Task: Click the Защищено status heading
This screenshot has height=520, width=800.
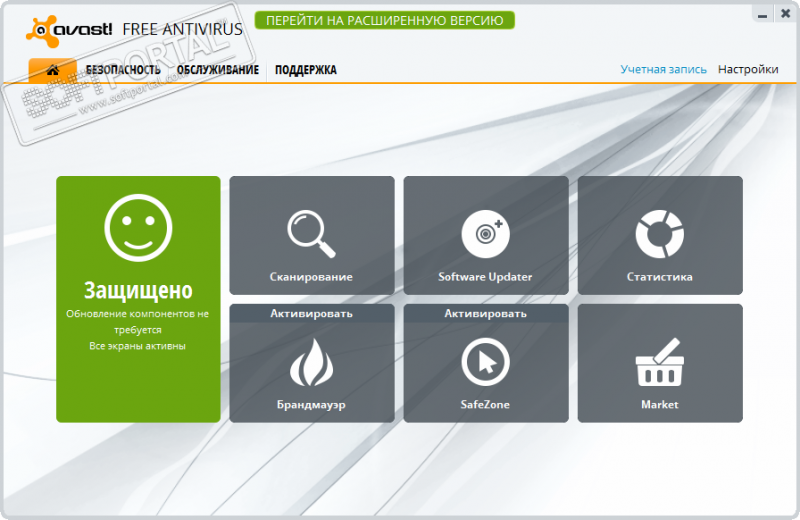Action: 138,290
